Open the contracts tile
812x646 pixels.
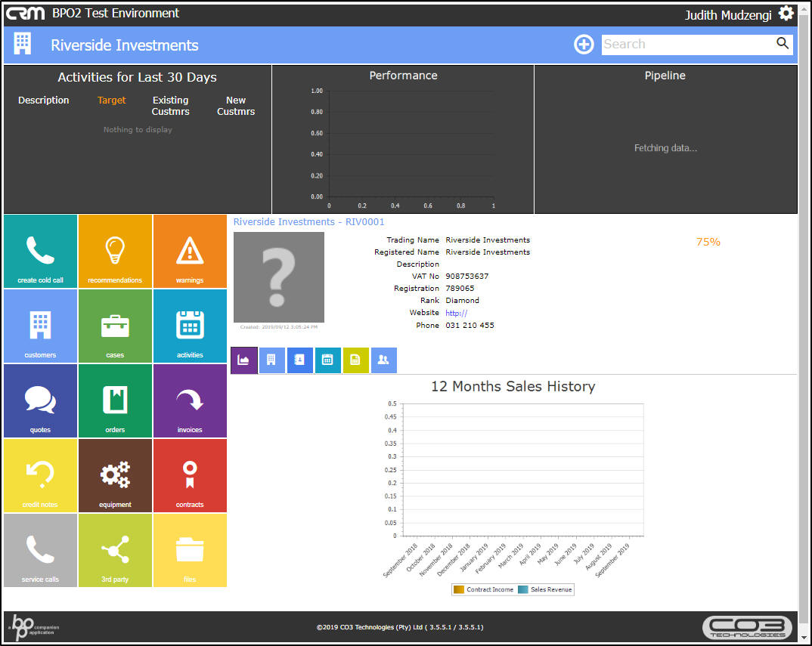(190, 476)
